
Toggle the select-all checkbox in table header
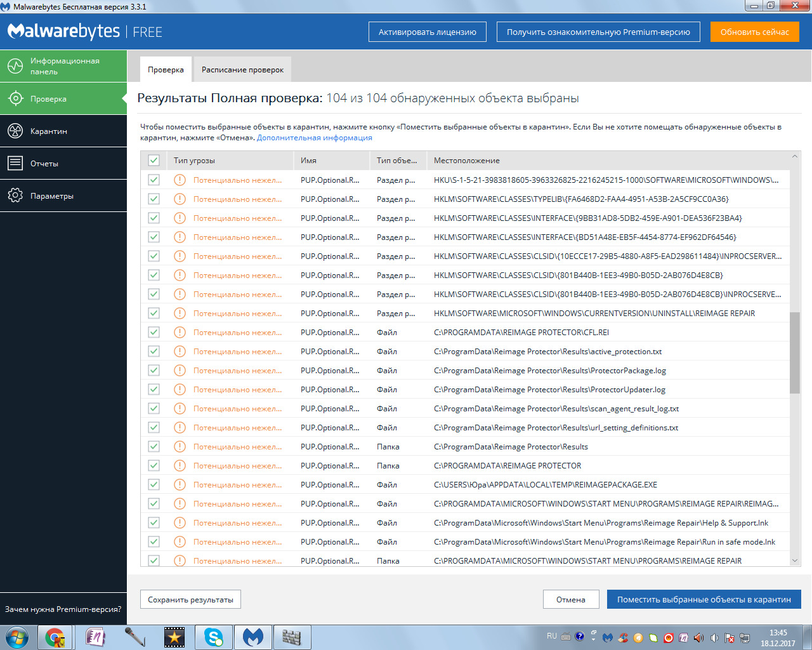[154, 160]
